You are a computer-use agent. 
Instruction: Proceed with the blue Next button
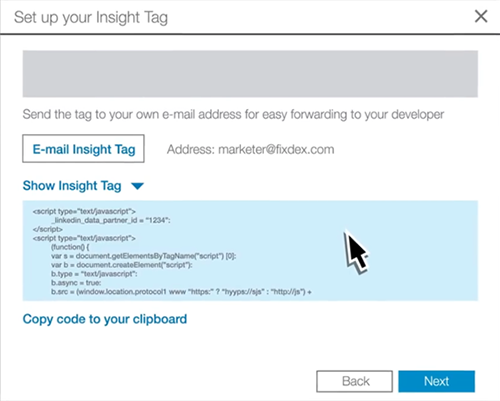pos(437,381)
